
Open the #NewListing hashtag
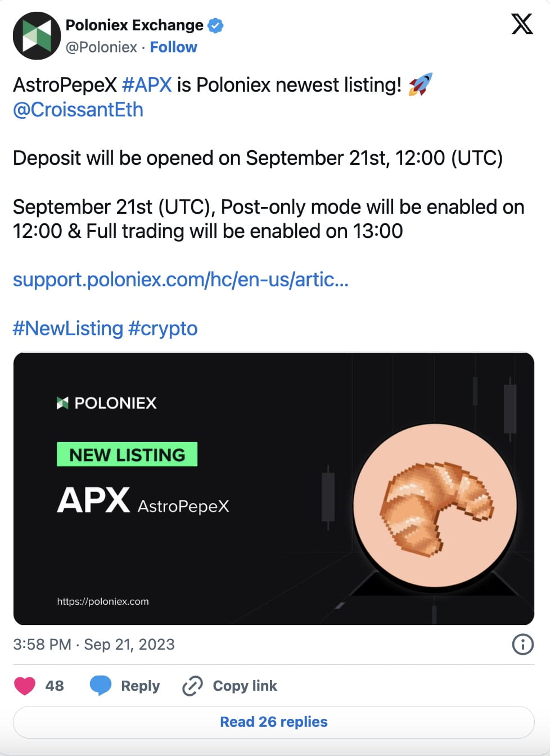(67, 328)
